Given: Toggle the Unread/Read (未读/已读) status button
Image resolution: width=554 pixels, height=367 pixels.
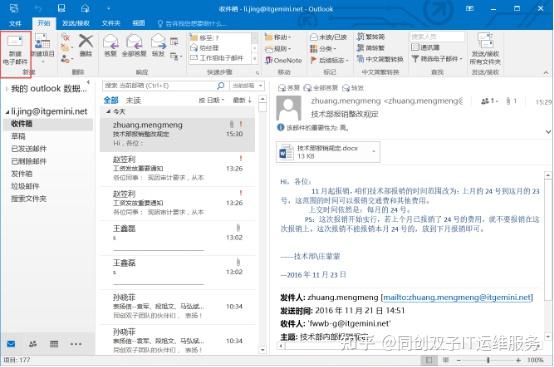Looking at the screenshot, I should click(328, 37).
